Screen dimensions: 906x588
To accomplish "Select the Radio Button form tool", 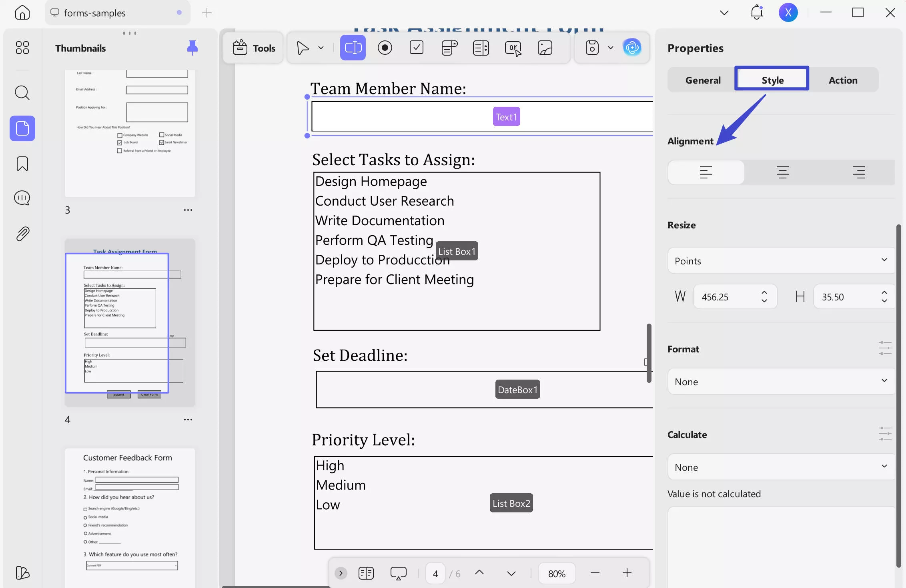I will [385, 48].
